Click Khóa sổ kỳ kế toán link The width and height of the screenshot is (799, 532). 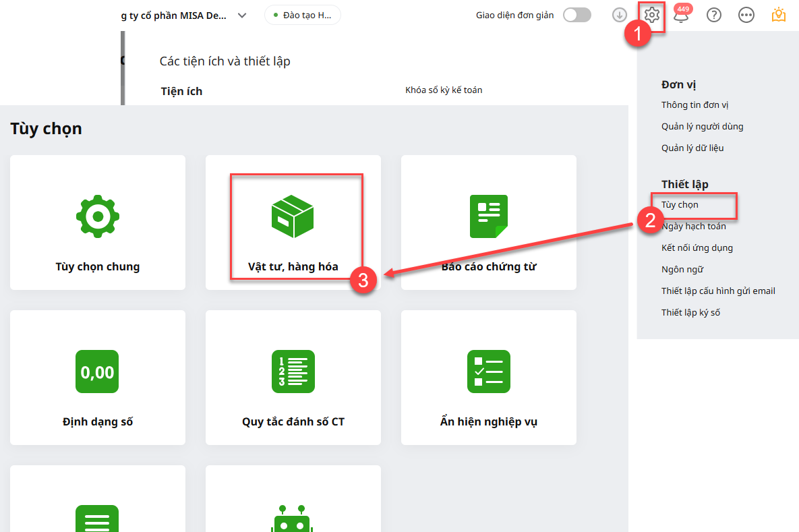[443, 90]
